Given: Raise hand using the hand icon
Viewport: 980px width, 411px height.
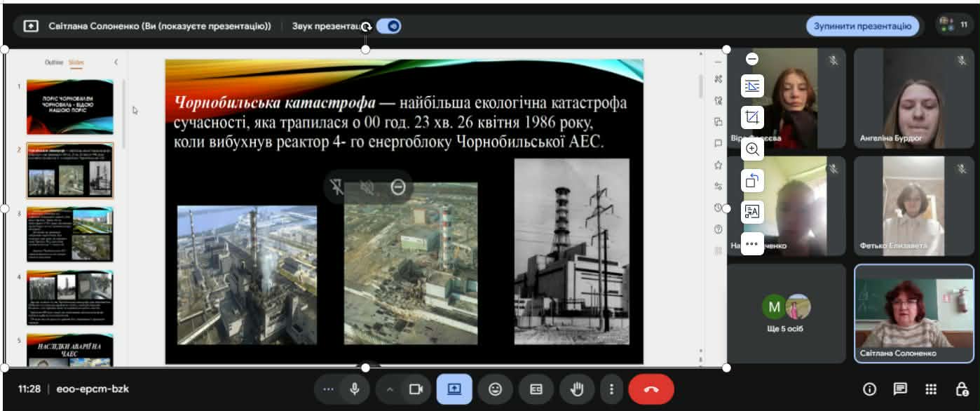Looking at the screenshot, I should tap(577, 389).
